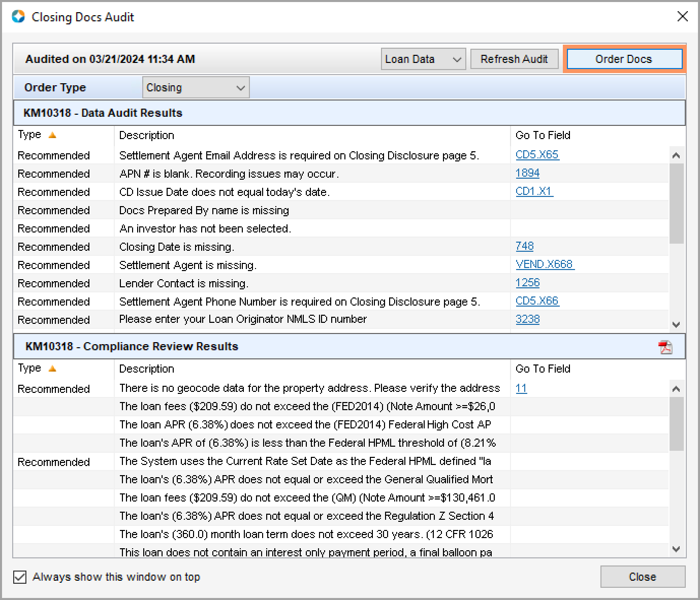Screen dimensions: 700x600
Task: Select row 'Settlement Agent is missing.'
Action: (341, 265)
